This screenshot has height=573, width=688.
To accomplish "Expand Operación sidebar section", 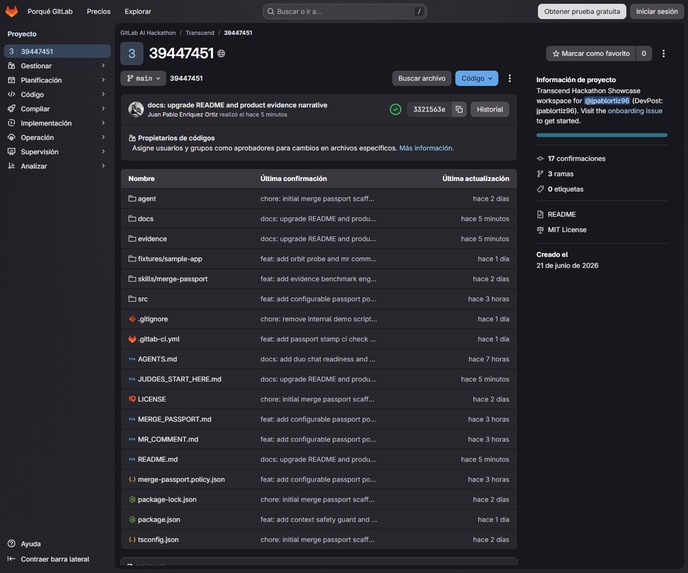I will click(x=57, y=137).
